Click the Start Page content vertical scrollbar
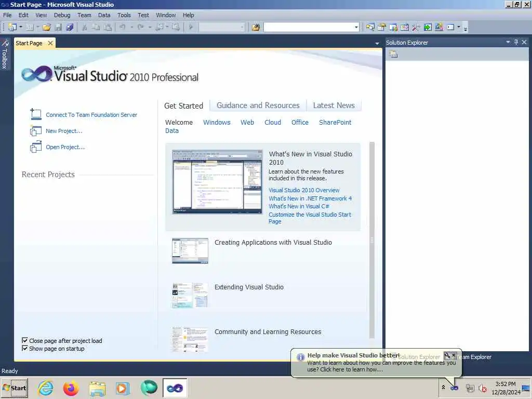 [x=372, y=240]
